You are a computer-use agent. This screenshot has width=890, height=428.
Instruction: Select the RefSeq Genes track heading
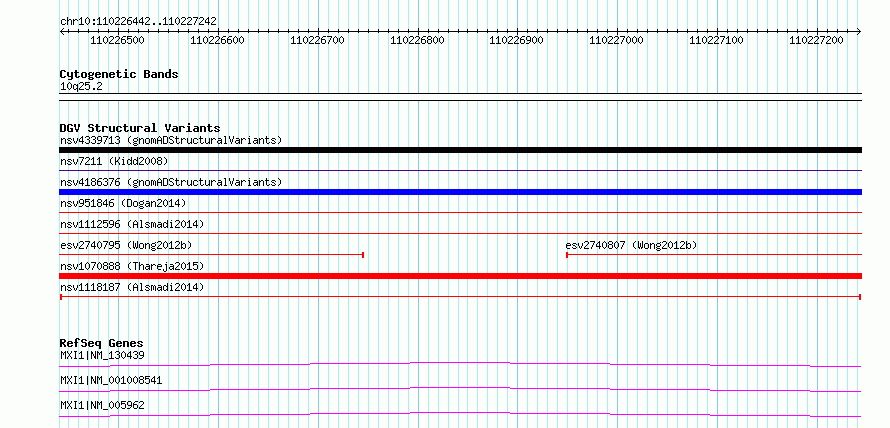(x=101, y=343)
